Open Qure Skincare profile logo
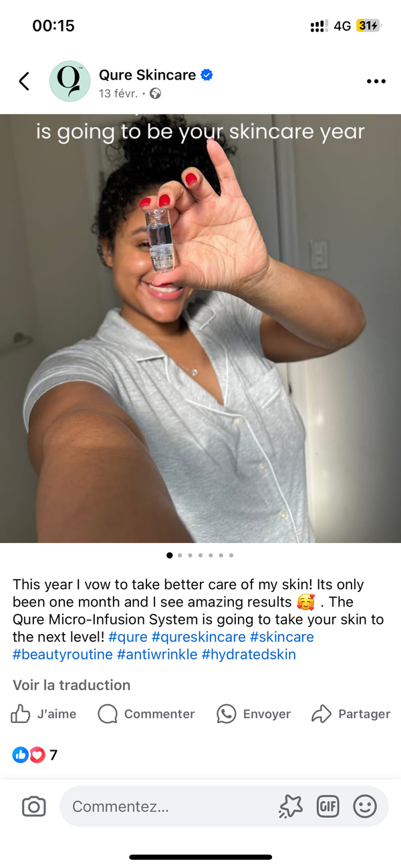Image resolution: width=401 pixels, height=868 pixels. 70,82
